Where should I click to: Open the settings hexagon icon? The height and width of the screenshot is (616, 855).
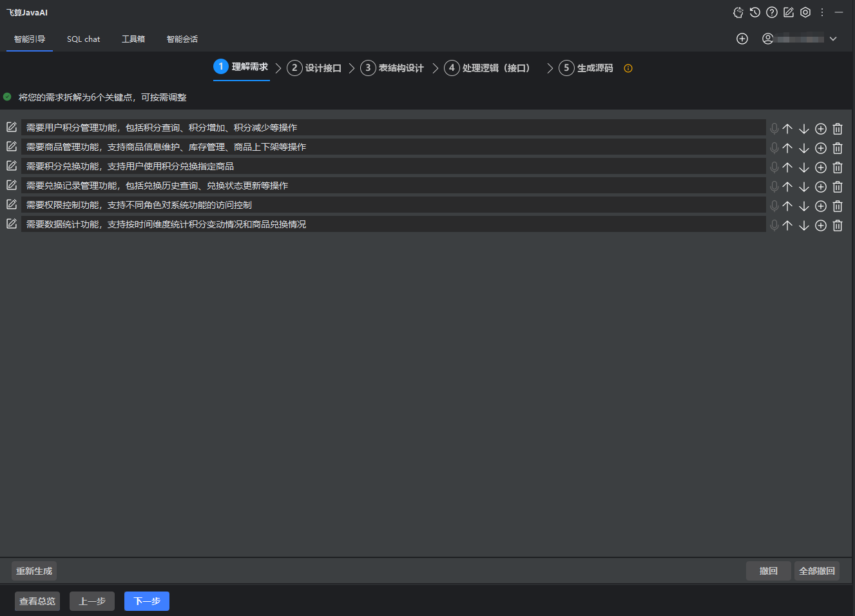tap(805, 12)
